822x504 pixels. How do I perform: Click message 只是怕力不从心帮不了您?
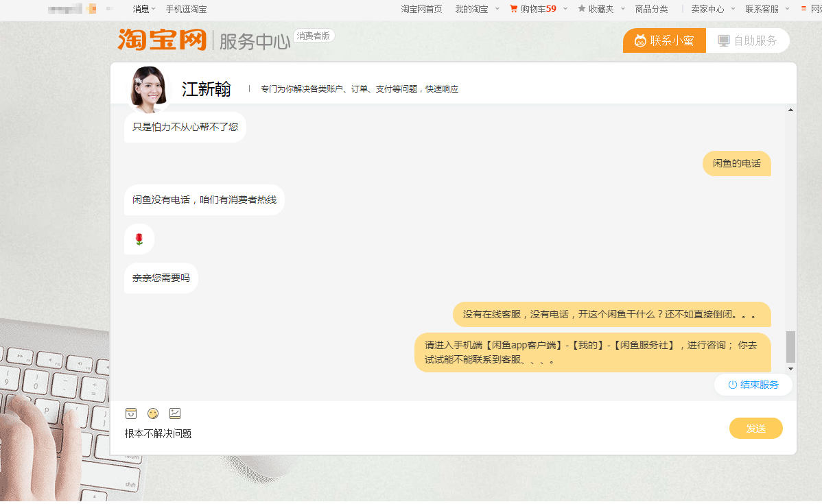[x=185, y=127]
